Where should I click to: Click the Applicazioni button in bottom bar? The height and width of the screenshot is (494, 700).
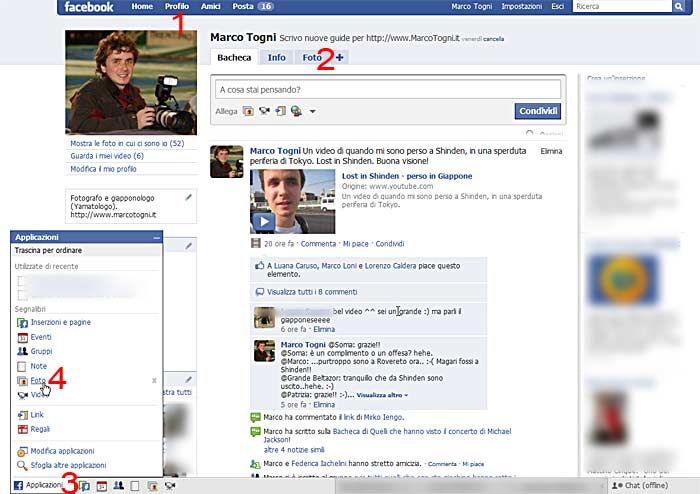point(38,485)
